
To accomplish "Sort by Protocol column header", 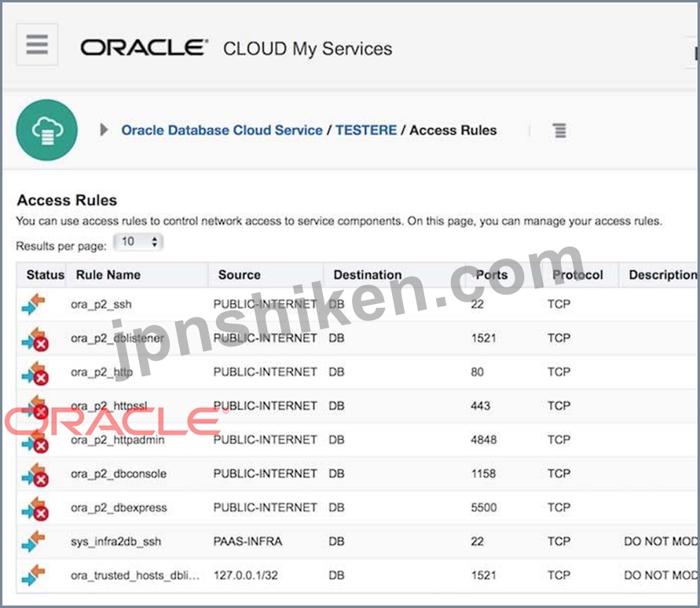I will (x=577, y=274).
